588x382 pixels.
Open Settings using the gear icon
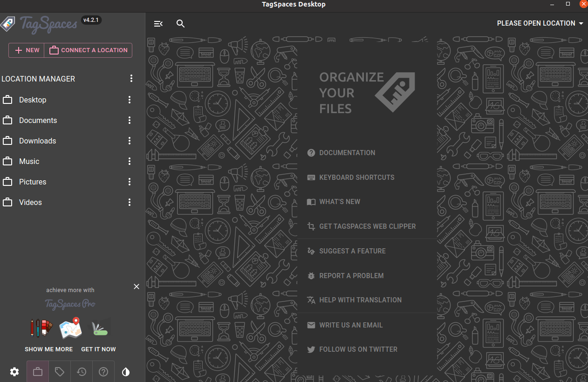coord(14,372)
